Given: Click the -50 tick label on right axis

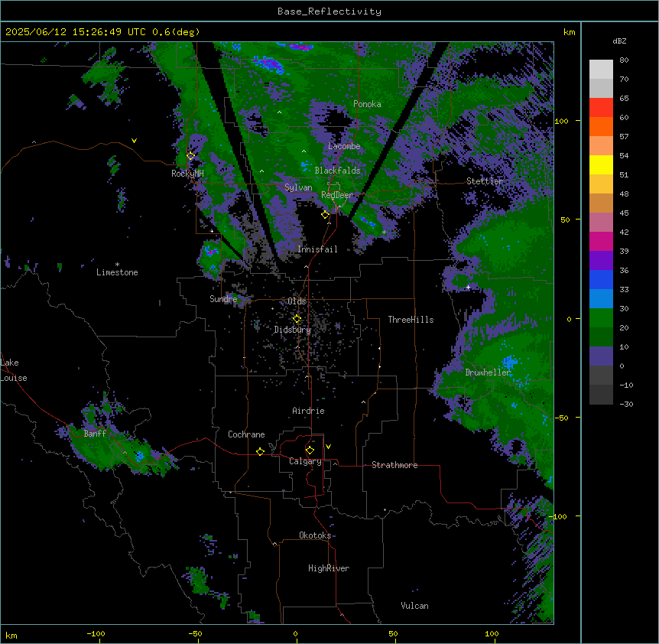Looking at the screenshot, I should [x=562, y=418].
